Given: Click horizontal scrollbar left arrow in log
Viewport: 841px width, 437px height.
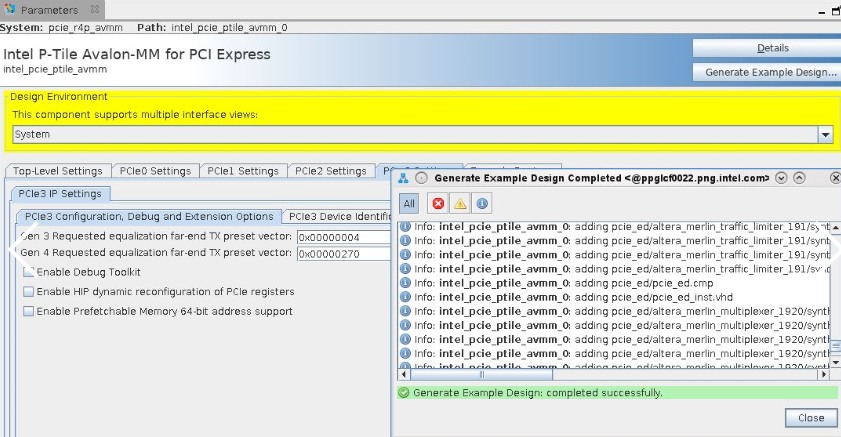Looking at the screenshot, I should [403, 374].
